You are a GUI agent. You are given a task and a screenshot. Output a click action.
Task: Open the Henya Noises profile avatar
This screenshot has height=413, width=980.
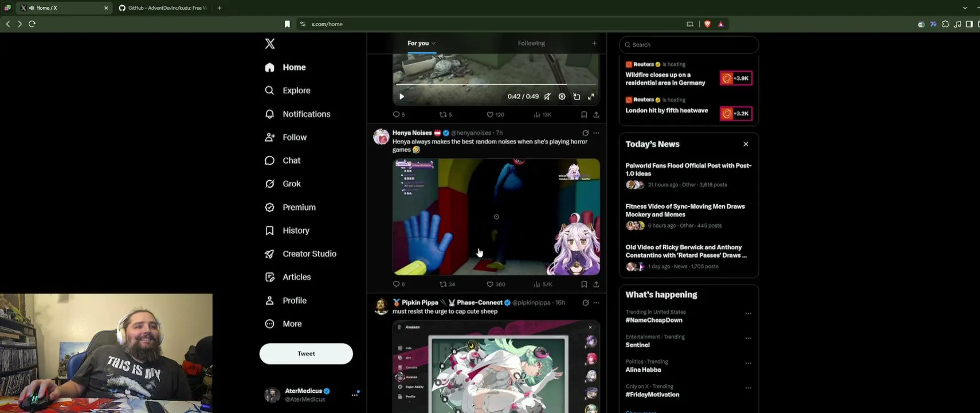pos(381,137)
